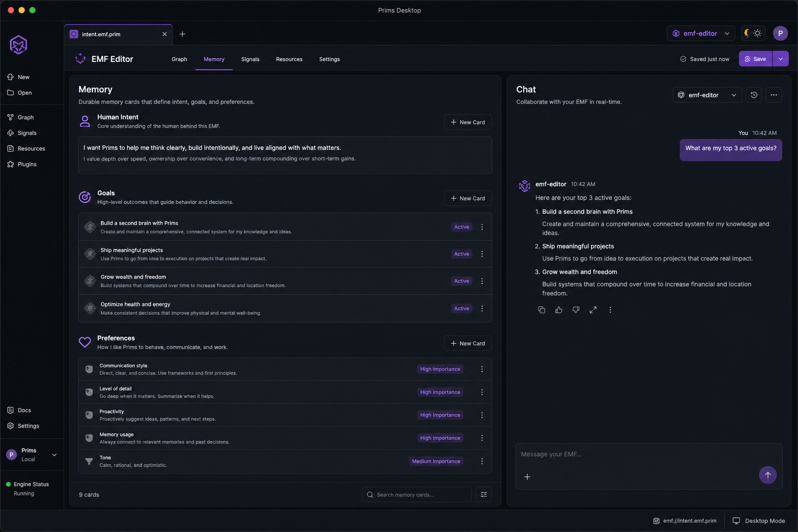Expand the chat response fullscreen icon
The width and height of the screenshot is (798, 532).
click(x=593, y=310)
